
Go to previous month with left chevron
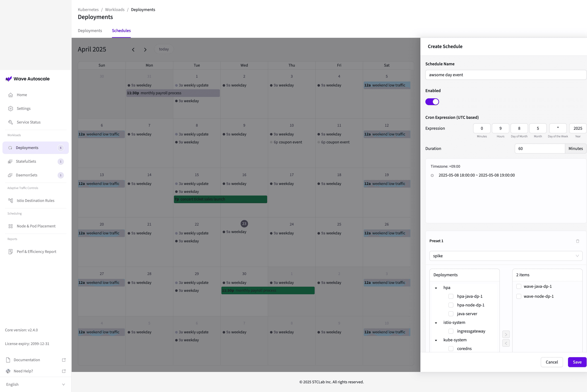[x=133, y=49]
